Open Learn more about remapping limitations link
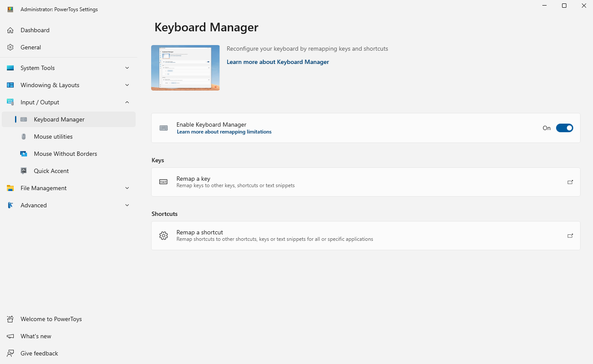This screenshot has height=364, width=593. click(x=224, y=132)
